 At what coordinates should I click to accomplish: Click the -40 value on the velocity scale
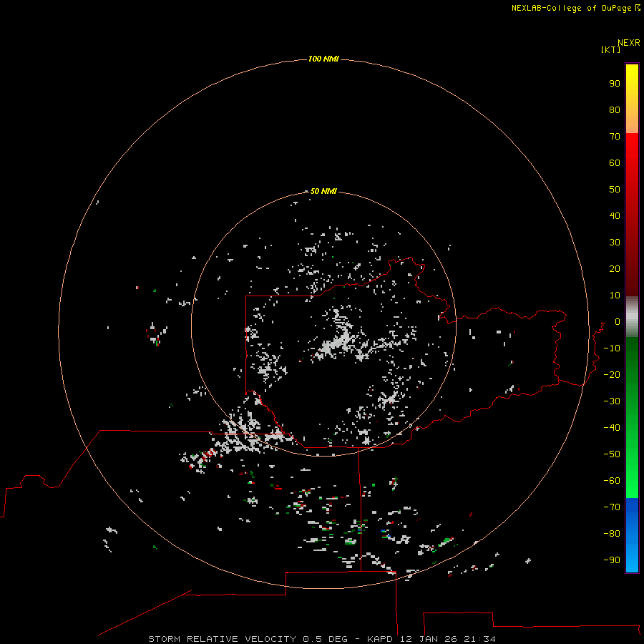(612, 428)
